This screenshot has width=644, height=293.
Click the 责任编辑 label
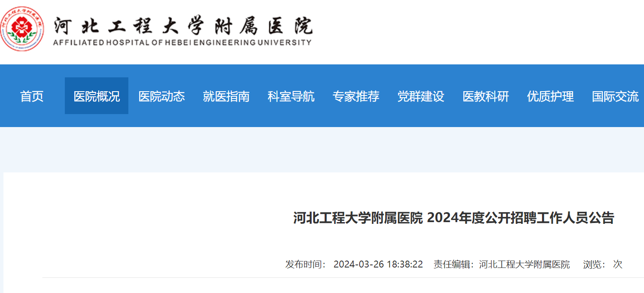pos(454,264)
